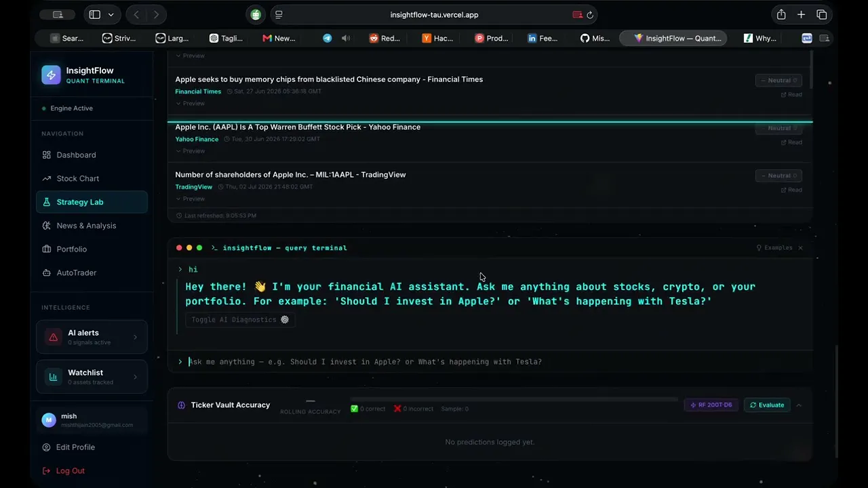Open a new tab with plus icon
The height and width of the screenshot is (488, 868).
pyautogui.click(x=801, y=14)
